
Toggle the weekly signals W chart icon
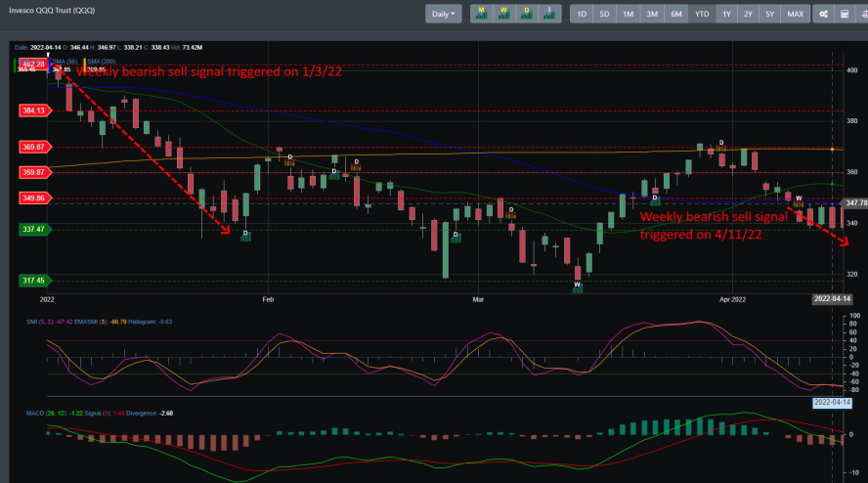[503, 14]
